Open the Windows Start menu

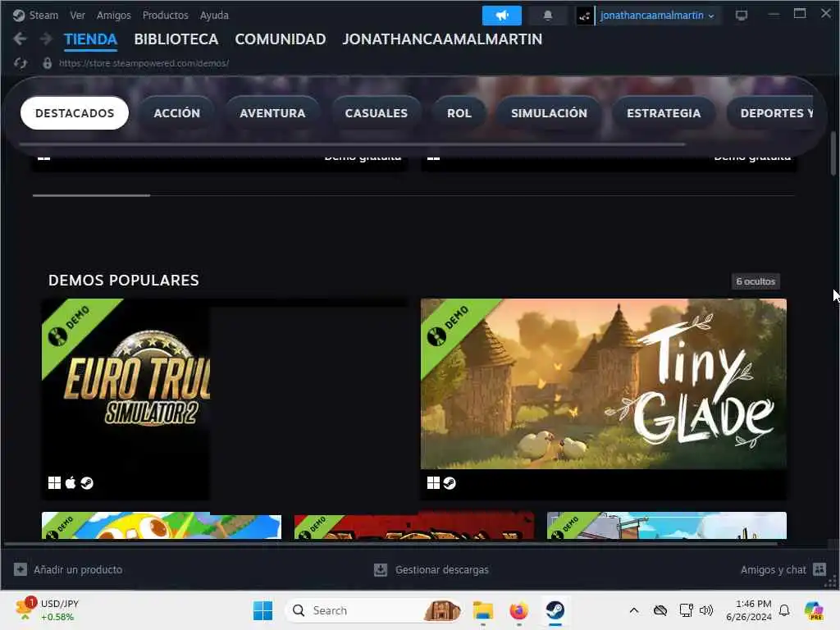[262, 610]
